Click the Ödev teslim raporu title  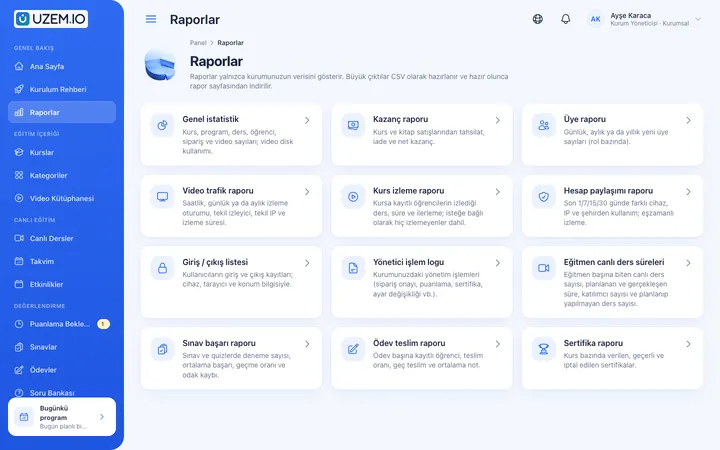(409, 343)
